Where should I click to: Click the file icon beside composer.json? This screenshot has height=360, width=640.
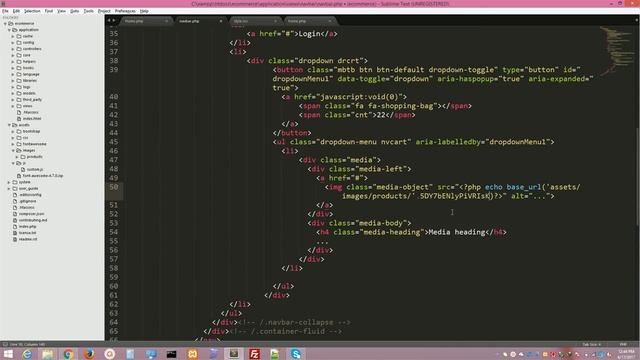pyautogui.click(x=15, y=214)
